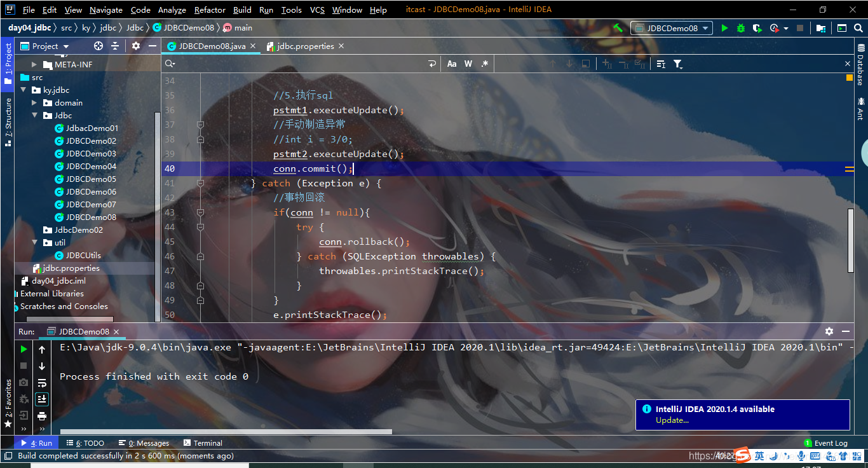The image size is (868, 468).
Task: Expand the META-INF folder
Action: coord(34,65)
